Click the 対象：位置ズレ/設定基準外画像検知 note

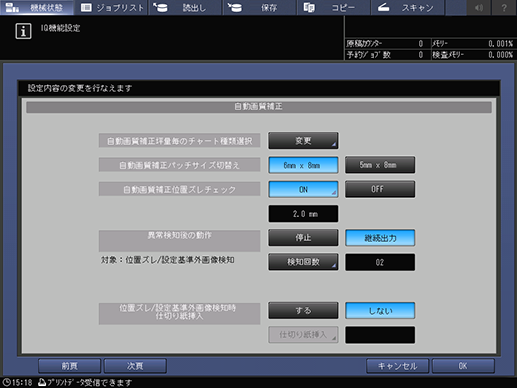[168, 260]
